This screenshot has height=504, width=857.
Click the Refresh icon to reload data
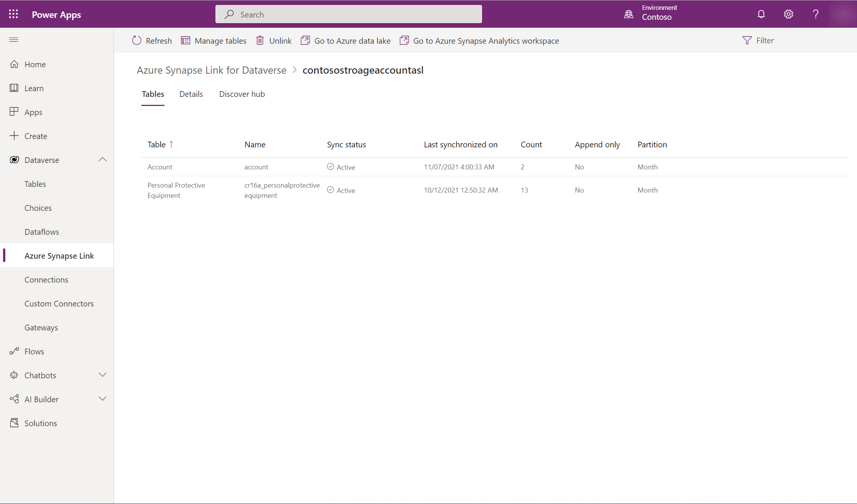138,40
